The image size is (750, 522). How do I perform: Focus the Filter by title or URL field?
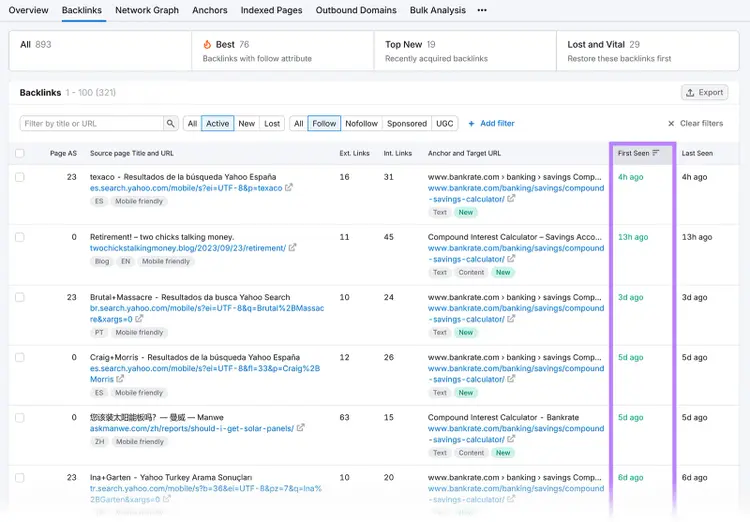pyautogui.click(x=91, y=123)
